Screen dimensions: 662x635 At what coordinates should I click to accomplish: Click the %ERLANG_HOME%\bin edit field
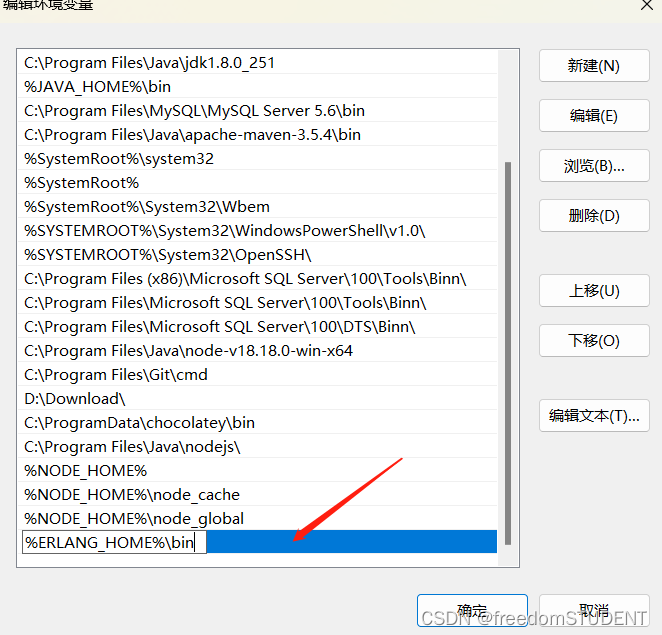click(x=114, y=542)
